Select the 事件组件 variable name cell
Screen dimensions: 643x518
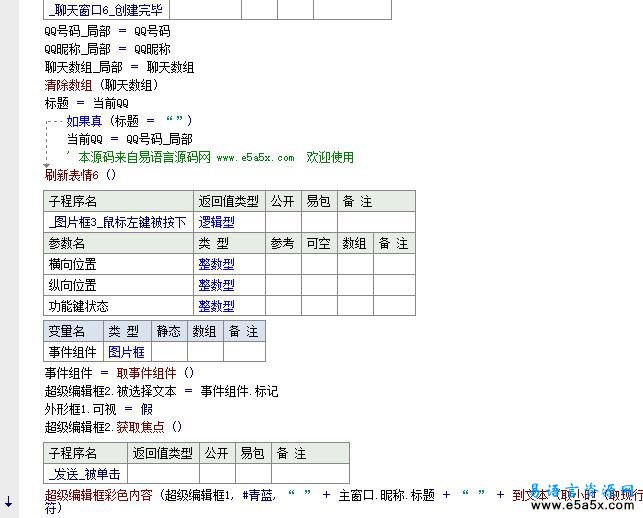coord(73,352)
